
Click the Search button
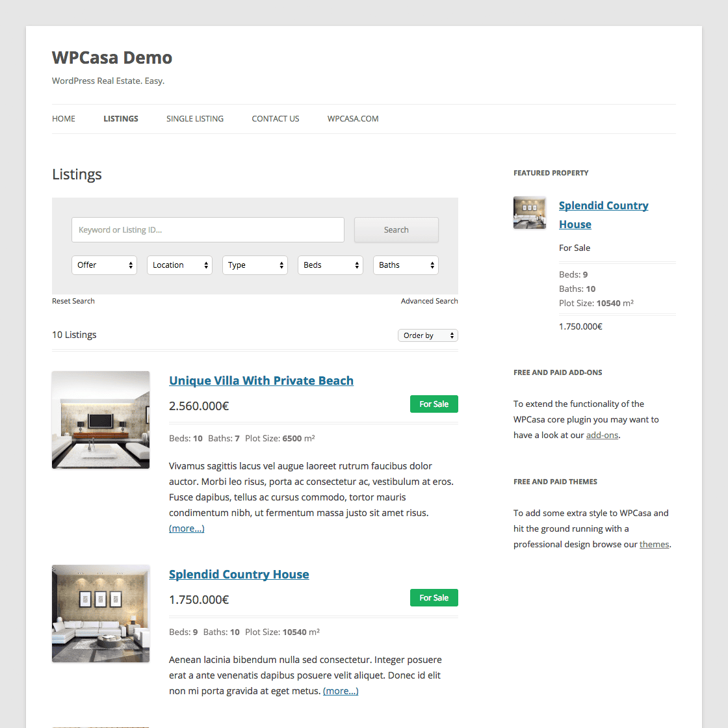pos(396,229)
